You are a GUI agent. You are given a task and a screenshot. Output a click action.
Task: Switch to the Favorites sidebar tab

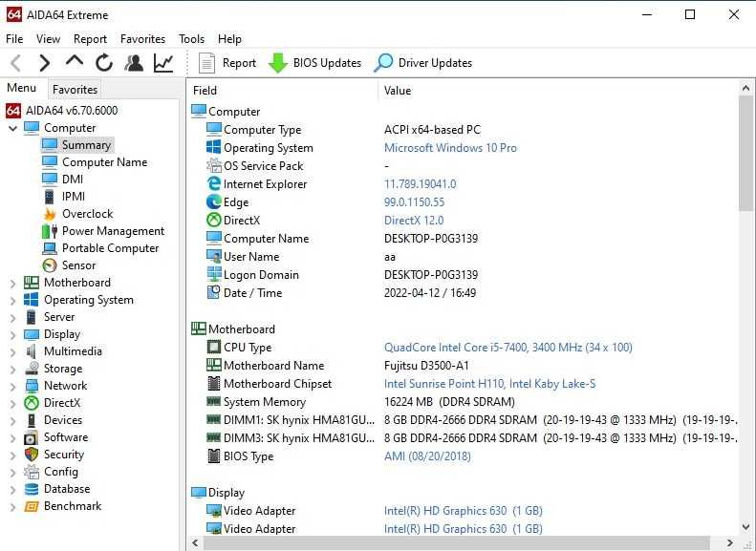point(75,90)
